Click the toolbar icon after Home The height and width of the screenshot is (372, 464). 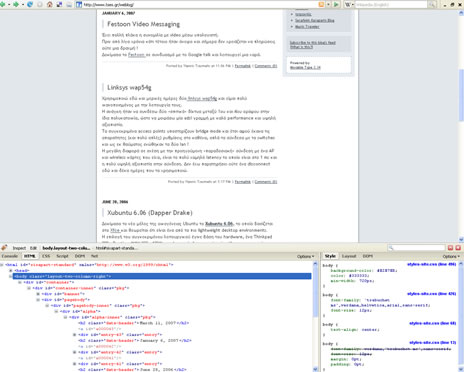click(59, 4)
